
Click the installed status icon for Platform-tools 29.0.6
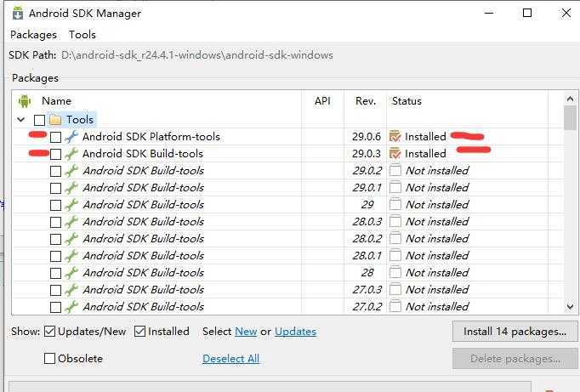coord(395,137)
